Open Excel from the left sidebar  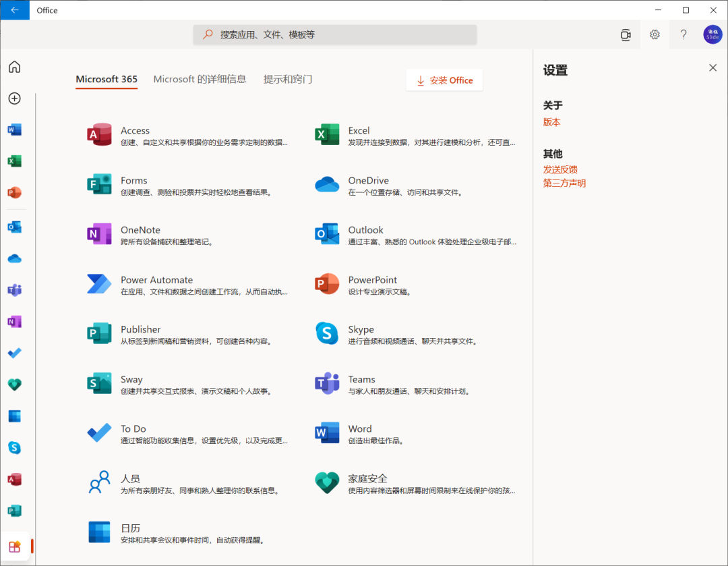pos(14,161)
